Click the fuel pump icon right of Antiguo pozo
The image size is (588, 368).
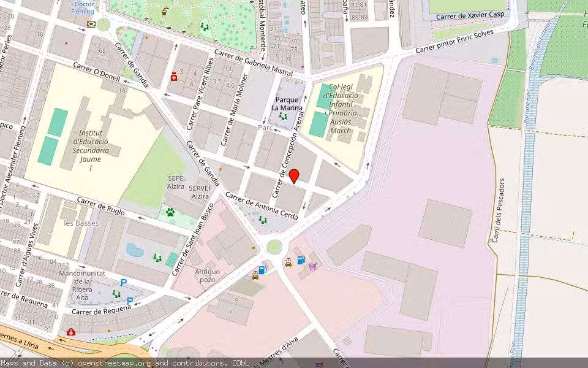point(263,269)
